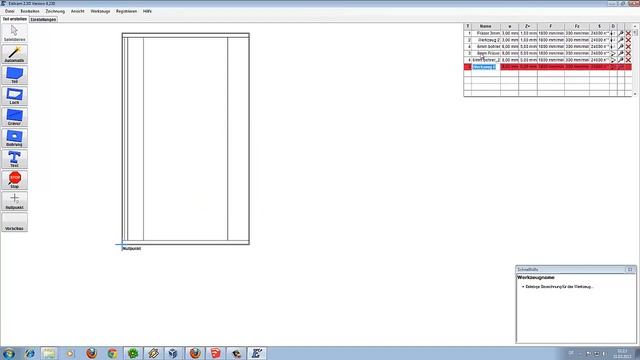Close the Schnellhilfe panel
This screenshot has width=640, height=360.
pos(630,269)
